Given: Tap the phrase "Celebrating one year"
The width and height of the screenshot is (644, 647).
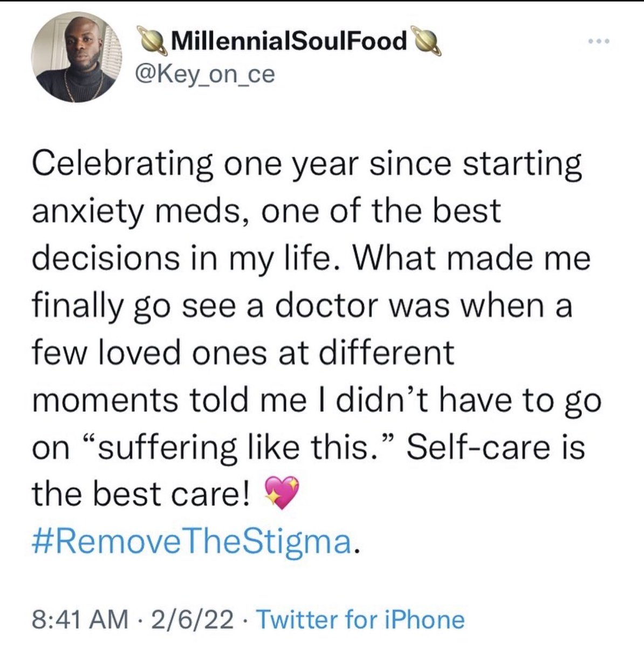Looking at the screenshot, I should coord(179,164).
